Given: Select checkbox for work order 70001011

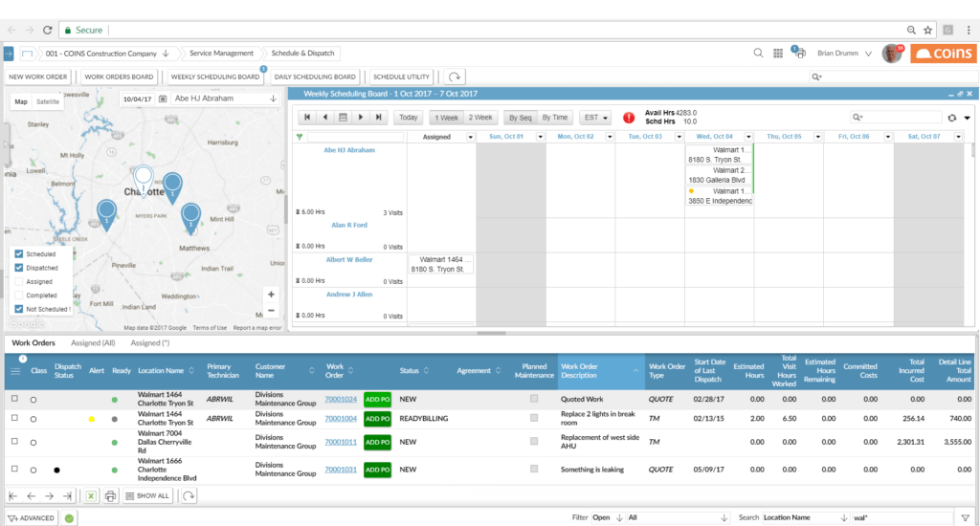Looking at the screenshot, I should pos(14,441).
